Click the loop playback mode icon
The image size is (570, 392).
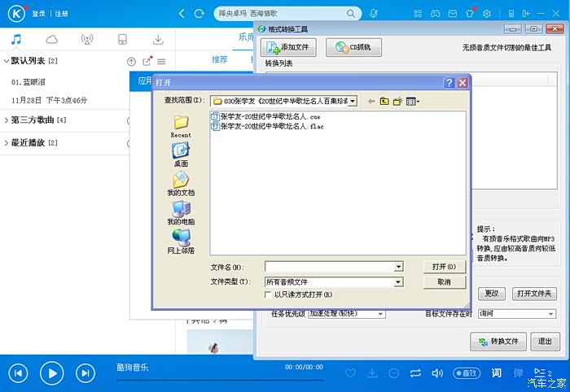pyautogui.click(x=415, y=373)
